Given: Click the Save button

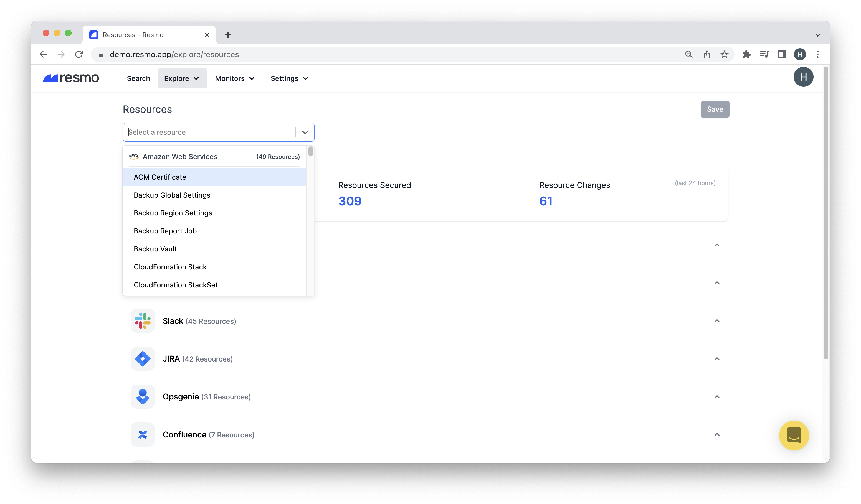Looking at the screenshot, I should [715, 109].
